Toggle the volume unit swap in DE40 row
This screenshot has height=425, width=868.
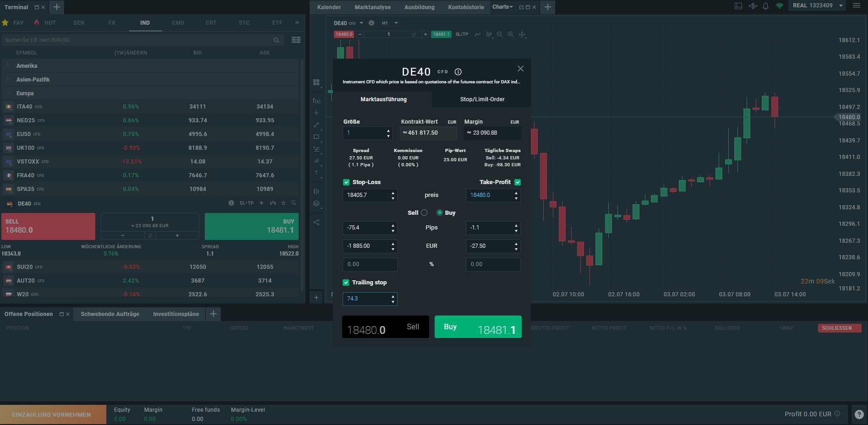(150, 235)
